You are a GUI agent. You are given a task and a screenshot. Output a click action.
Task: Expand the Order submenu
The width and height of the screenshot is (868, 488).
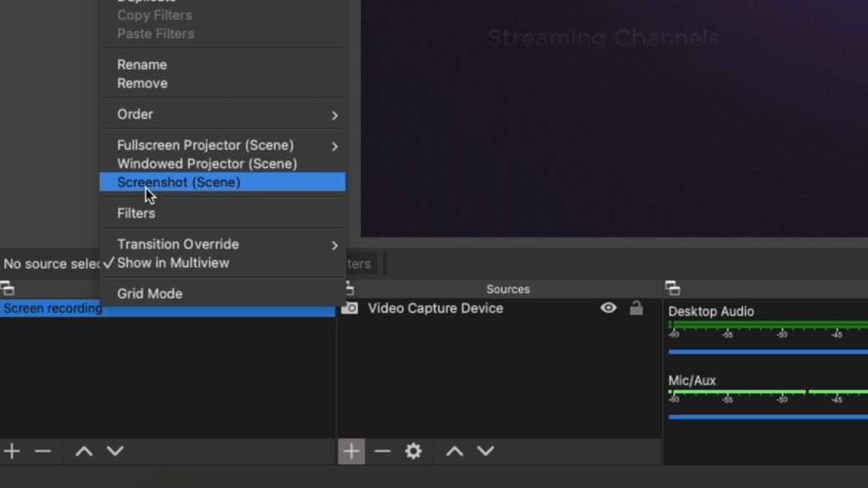223,114
